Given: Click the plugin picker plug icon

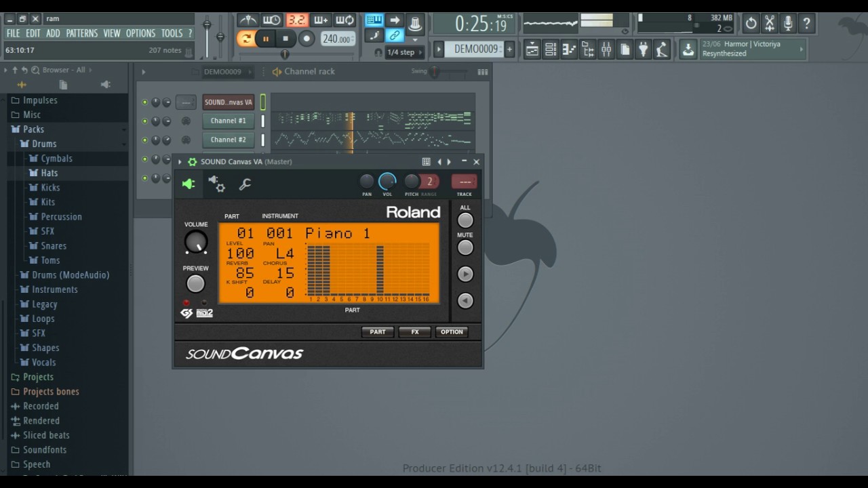Looking at the screenshot, I should pyautogui.click(x=643, y=49).
